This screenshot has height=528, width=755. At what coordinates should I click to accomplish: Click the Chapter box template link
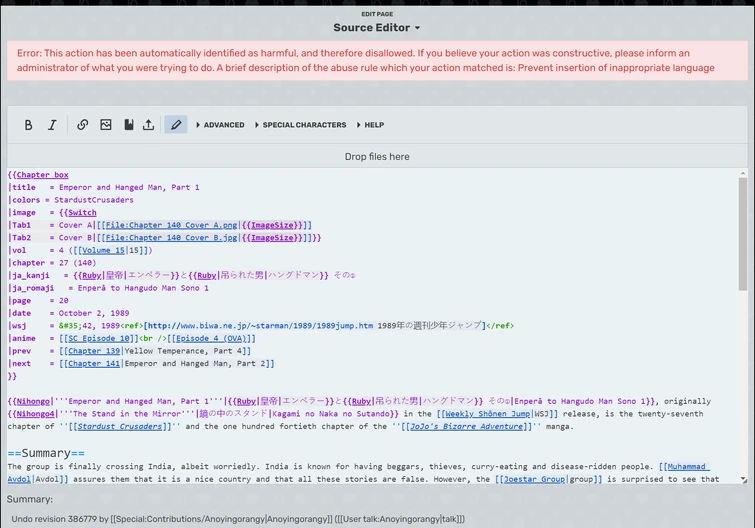pyautogui.click(x=42, y=175)
